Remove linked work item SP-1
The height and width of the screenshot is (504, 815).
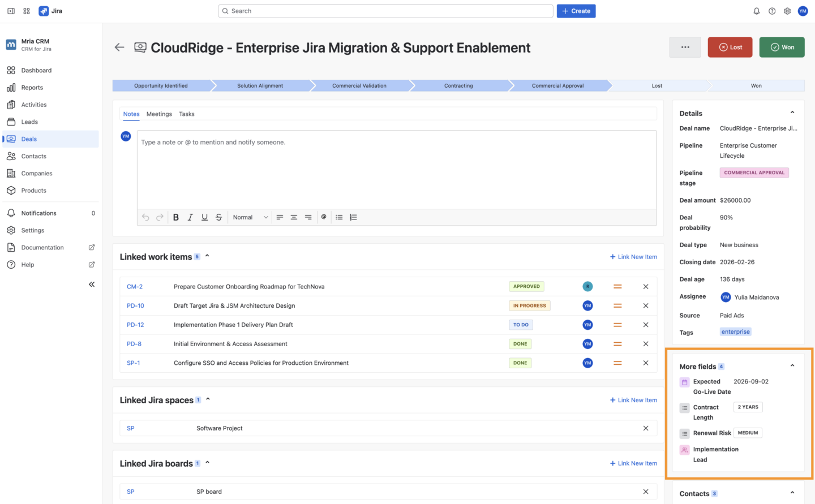click(x=646, y=363)
